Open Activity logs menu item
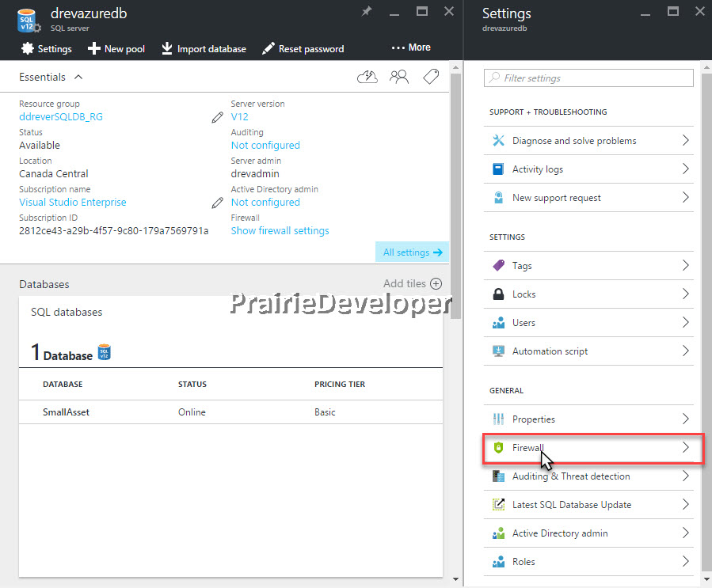 point(588,169)
